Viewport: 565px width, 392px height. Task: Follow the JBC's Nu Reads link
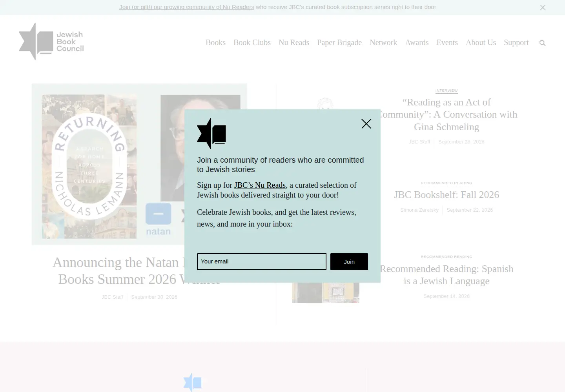point(260,185)
